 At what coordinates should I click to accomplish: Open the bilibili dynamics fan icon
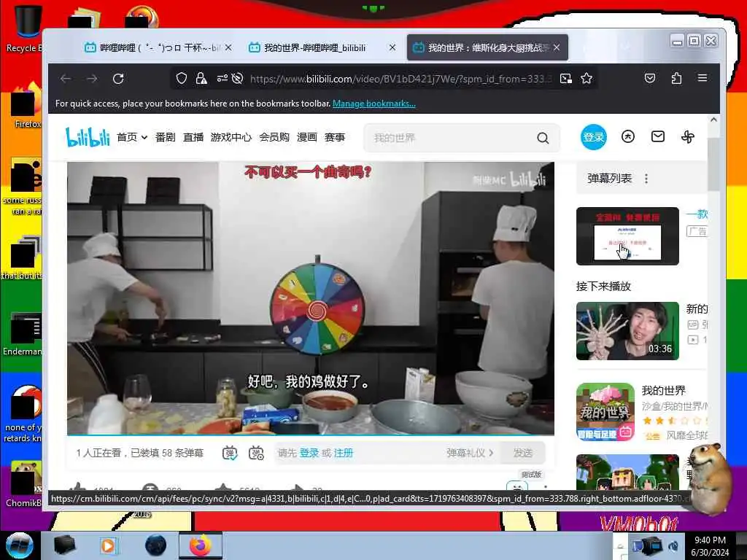point(688,137)
